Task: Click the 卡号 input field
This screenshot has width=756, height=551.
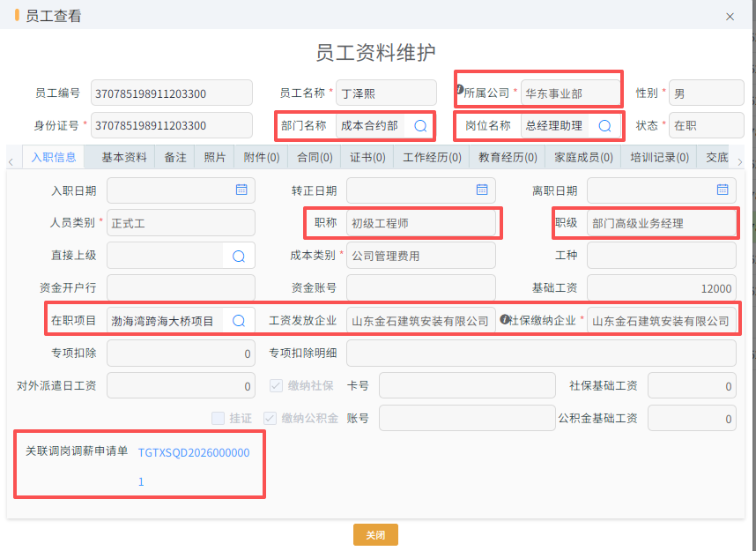Action: [x=467, y=385]
